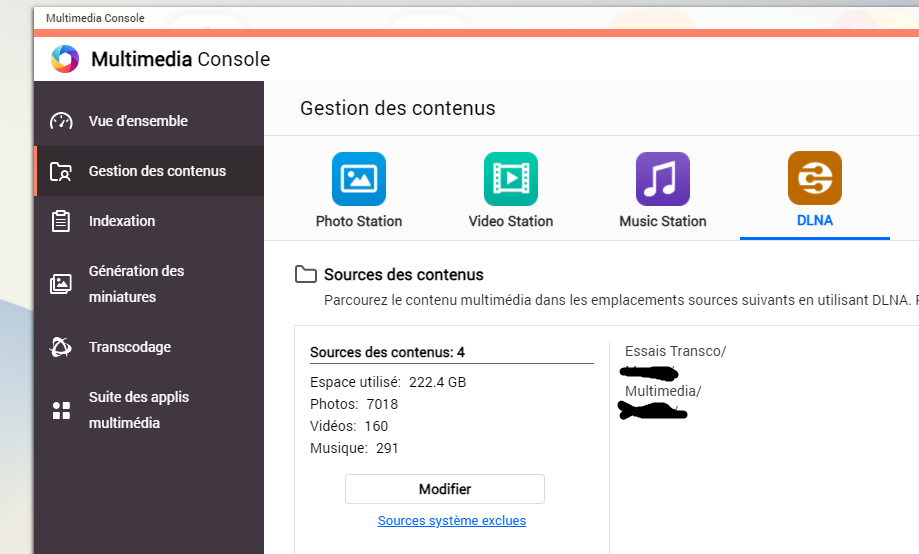Click the Gestion des contenus page heading

click(x=398, y=108)
